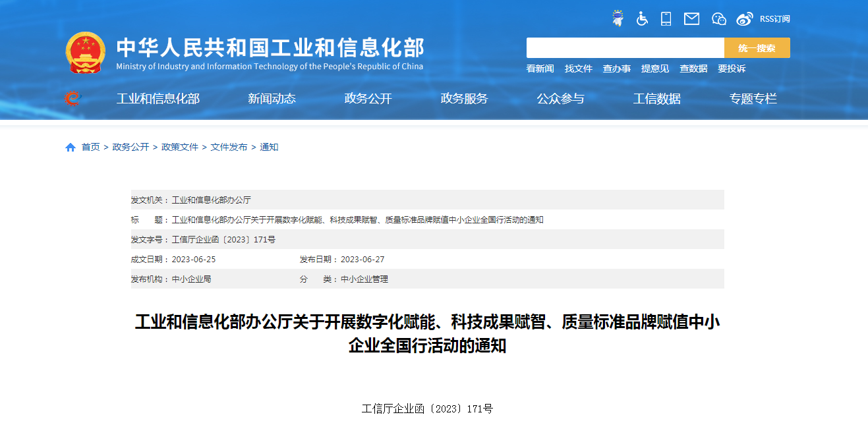Go to 政务服务 in navigation bar
Screen dimensions: 868x423
coord(464,99)
